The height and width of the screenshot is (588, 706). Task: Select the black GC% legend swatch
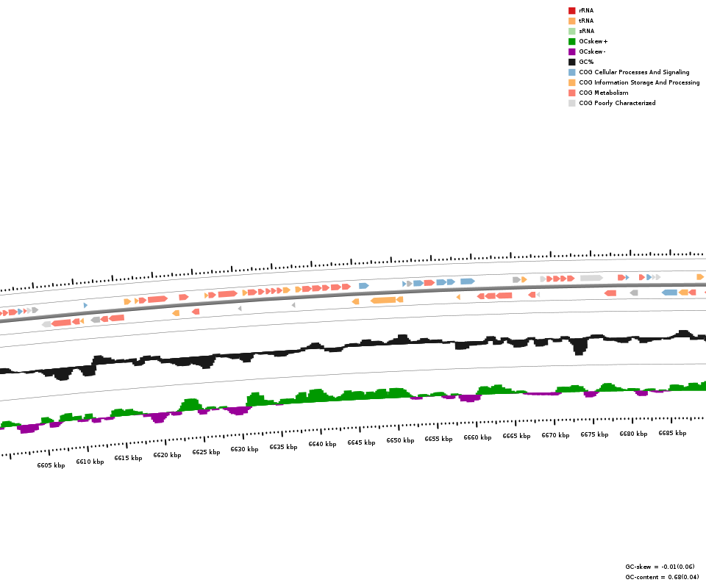point(571,62)
